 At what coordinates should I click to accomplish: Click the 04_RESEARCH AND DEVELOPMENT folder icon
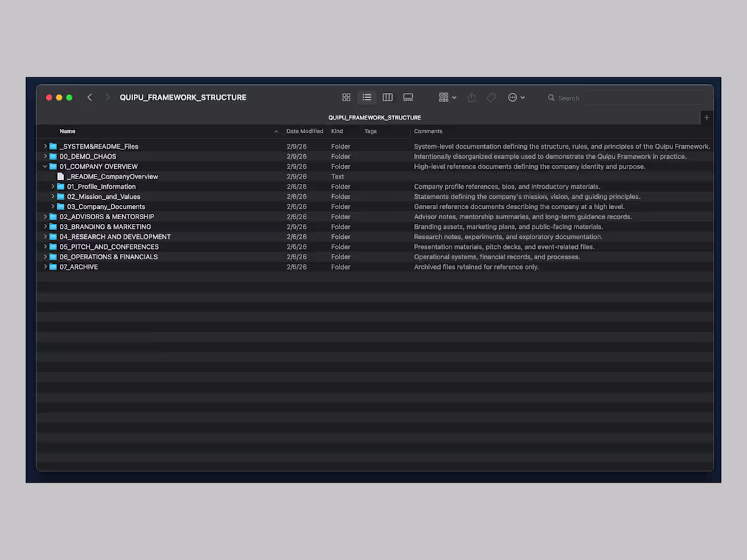pyautogui.click(x=53, y=237)
